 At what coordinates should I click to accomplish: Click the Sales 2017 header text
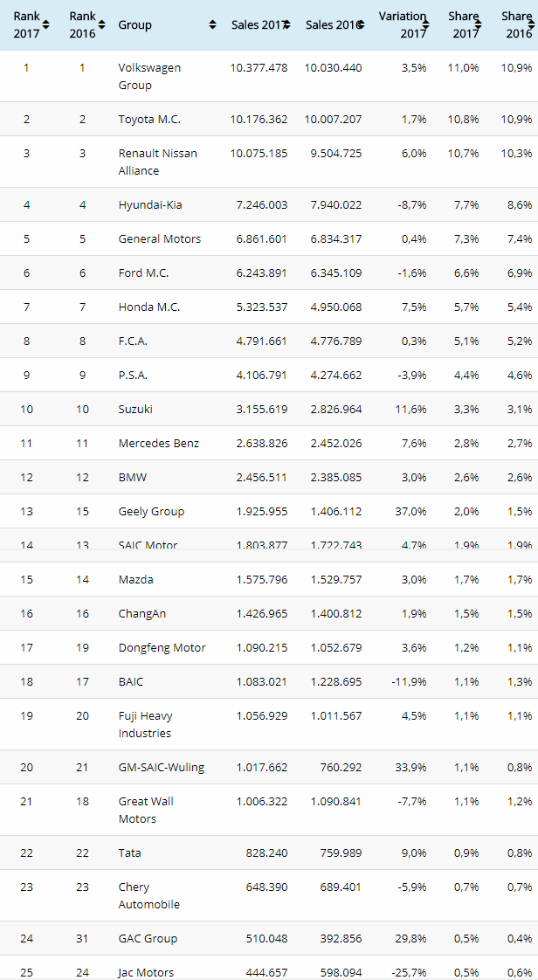[256, 25]
